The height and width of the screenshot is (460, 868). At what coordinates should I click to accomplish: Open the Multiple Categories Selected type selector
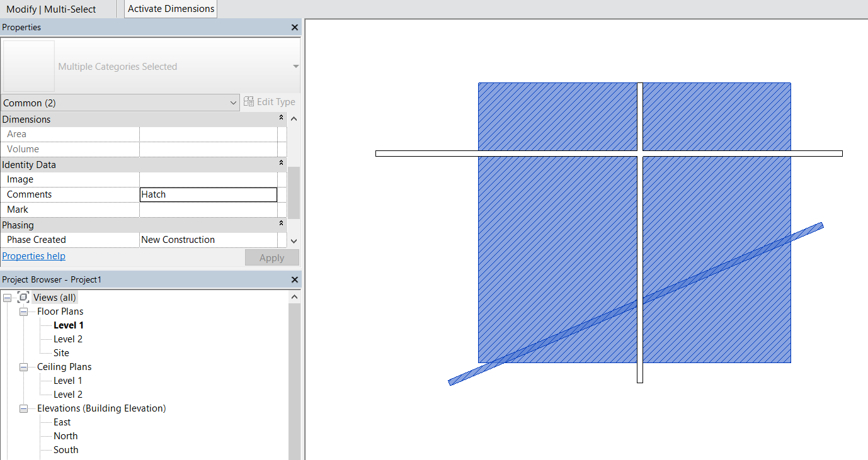[151, 67]
